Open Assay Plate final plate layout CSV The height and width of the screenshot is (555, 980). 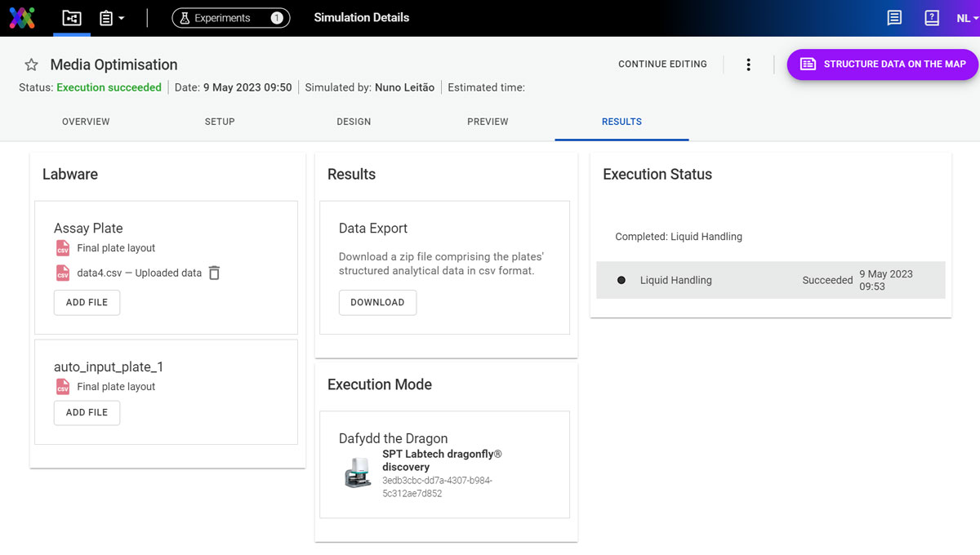coord(115,248)
